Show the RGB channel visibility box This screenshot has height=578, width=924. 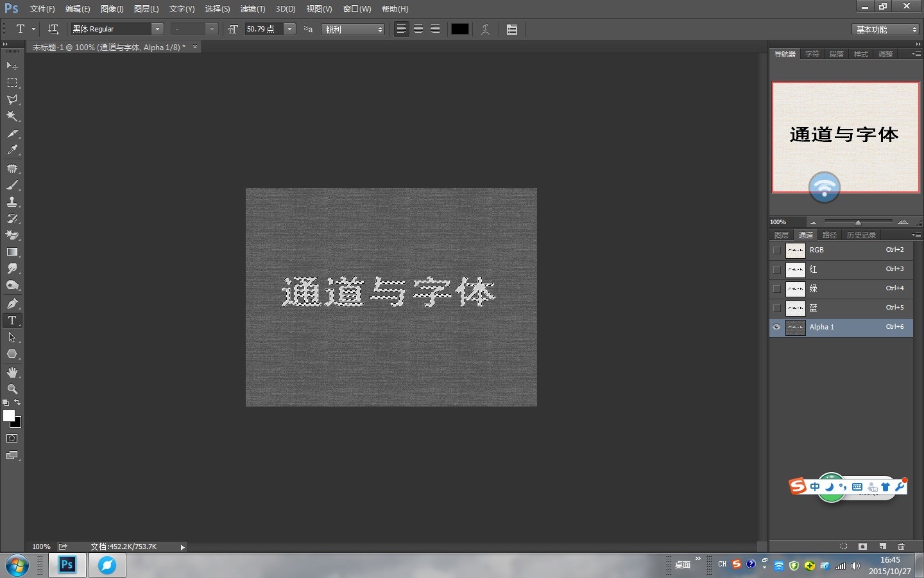(777, 250)
